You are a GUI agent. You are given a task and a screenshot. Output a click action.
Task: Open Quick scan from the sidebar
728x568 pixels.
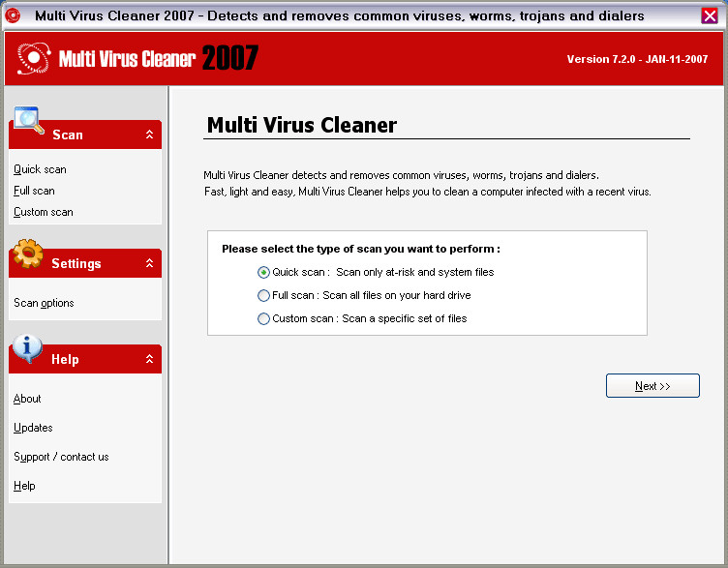(40, 169)
